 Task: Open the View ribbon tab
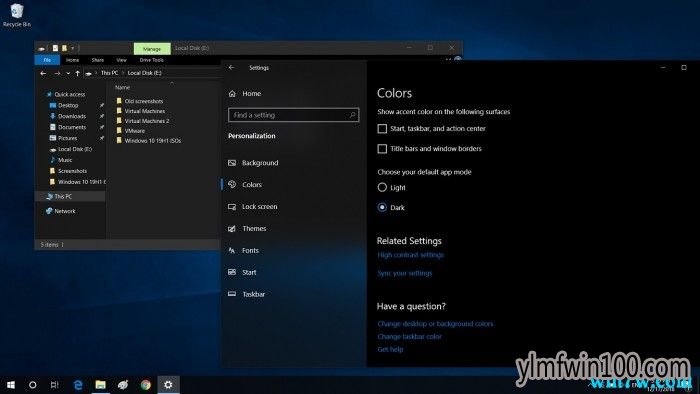tap(121, 60)
